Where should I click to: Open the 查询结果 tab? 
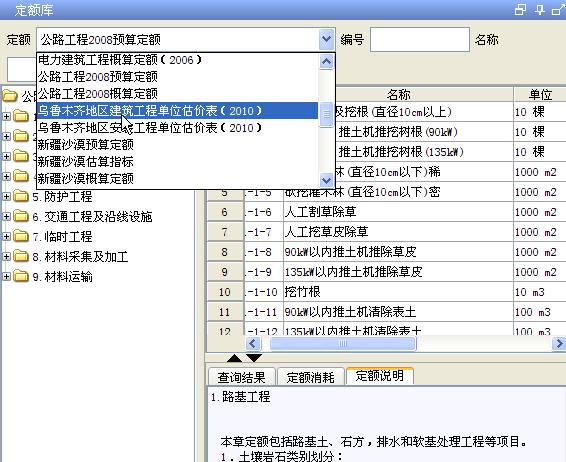[241, 377]
